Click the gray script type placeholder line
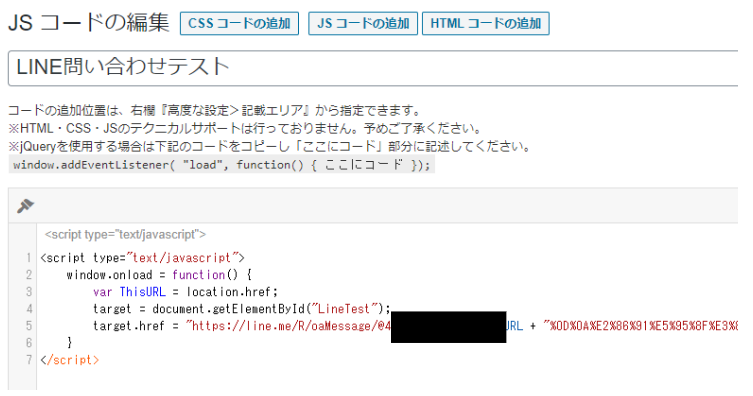Viewport: 753px width, 396px height. tap(125, 235)
